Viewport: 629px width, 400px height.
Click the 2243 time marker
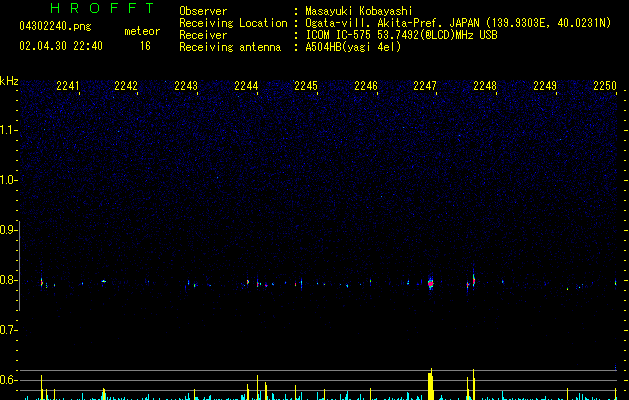click(186, 86)
